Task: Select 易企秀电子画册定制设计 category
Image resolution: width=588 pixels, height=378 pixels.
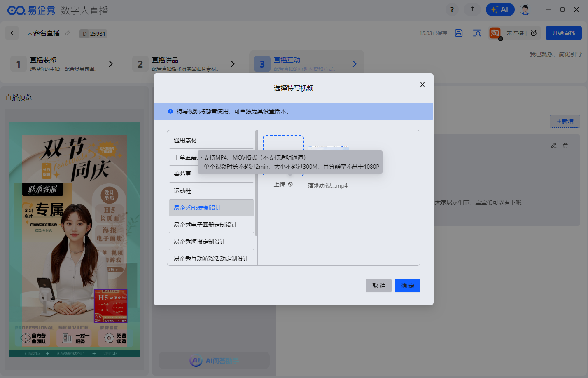Action: coord(211,225)
